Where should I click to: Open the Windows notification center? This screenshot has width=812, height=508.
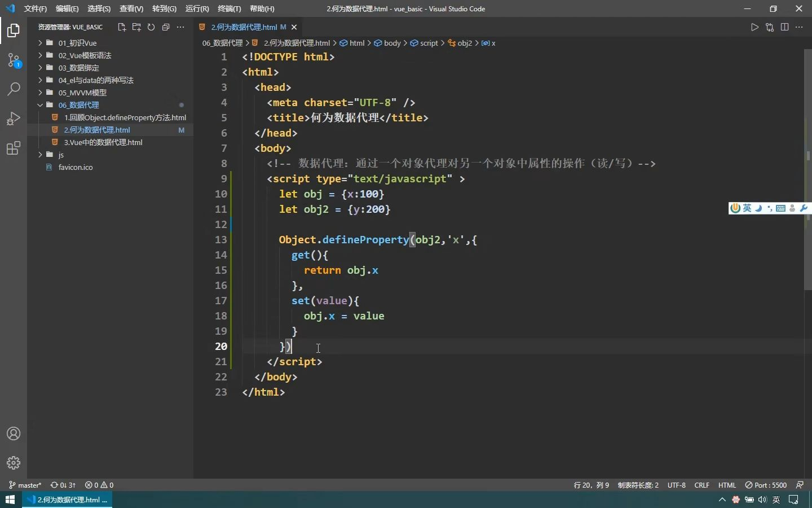[793, 500]
